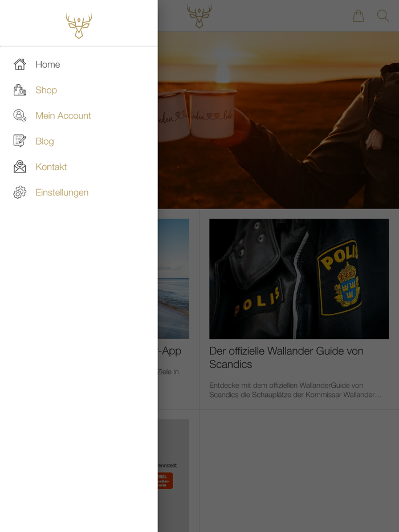Screen dimensions: 399x532
Task: Click the gear icon beside Einstellungen
Action: (x=20, y=192)
